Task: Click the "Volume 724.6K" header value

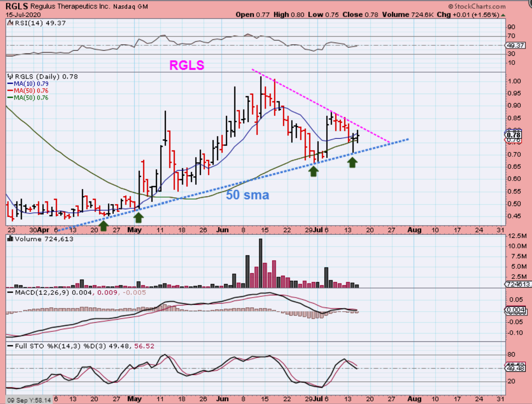Action: click(408, 15)
